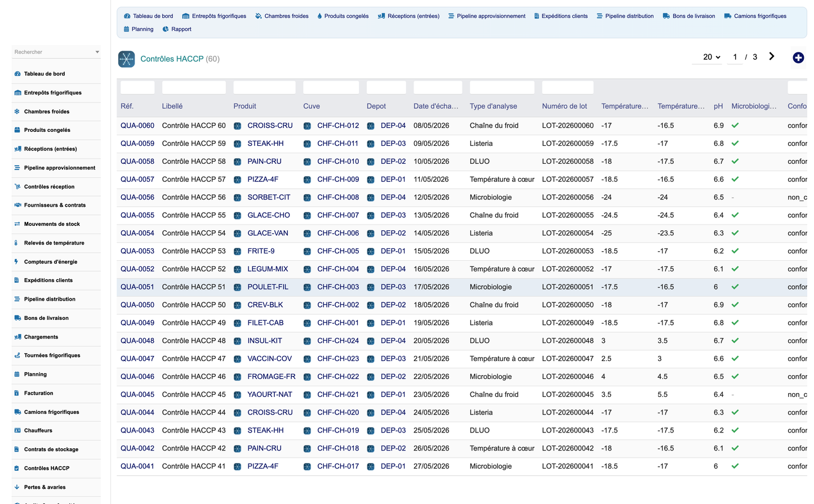Open Planning in the sidebar
Screen dimensions: 814x504
(x=35, y=374)
